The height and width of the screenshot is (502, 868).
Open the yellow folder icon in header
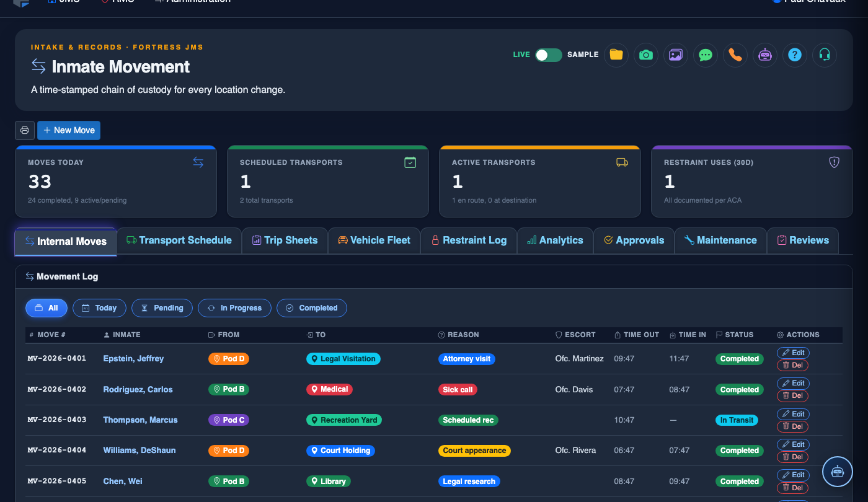click(x=616, y=55)
